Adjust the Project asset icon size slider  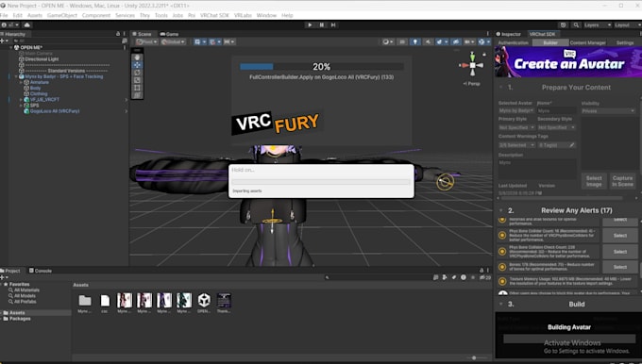474,357
